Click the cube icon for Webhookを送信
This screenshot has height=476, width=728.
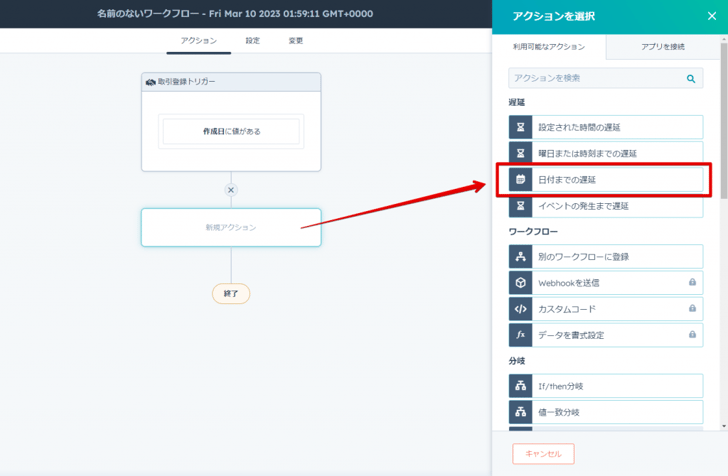coord(520,283)
